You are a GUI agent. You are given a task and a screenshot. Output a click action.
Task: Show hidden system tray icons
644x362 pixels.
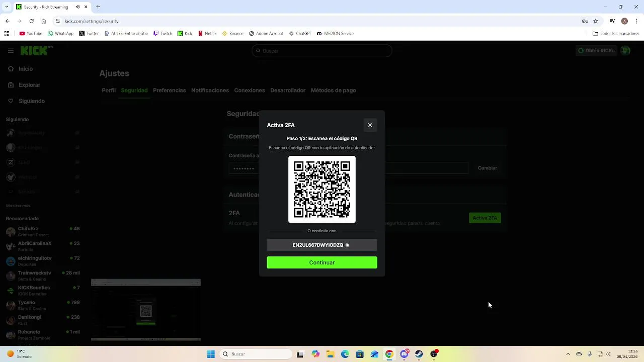pos(568,354)
